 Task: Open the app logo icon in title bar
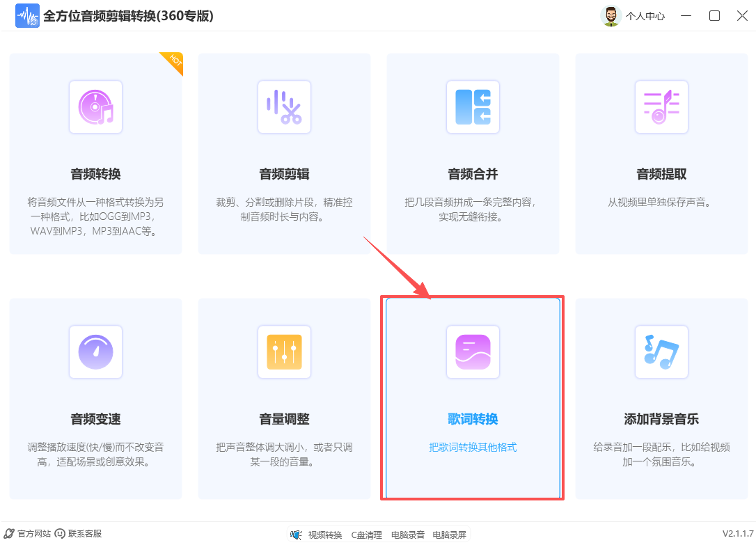27,15
